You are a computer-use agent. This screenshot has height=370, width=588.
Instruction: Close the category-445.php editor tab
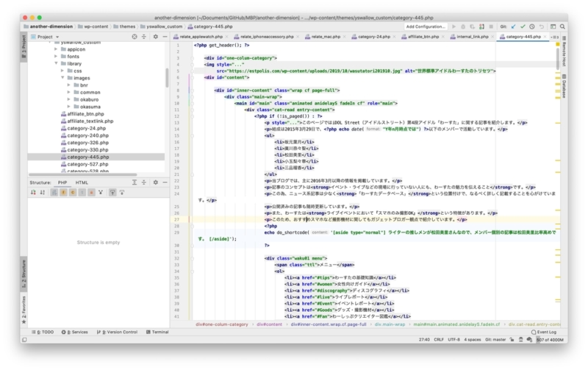pyautogui.click(x=545, y=37)
